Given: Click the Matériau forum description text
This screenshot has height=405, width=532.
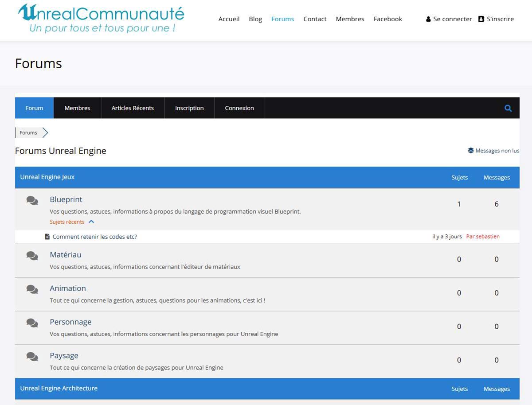Looking at the screenshot, I should pyautogui.click(x=145, y=267).
